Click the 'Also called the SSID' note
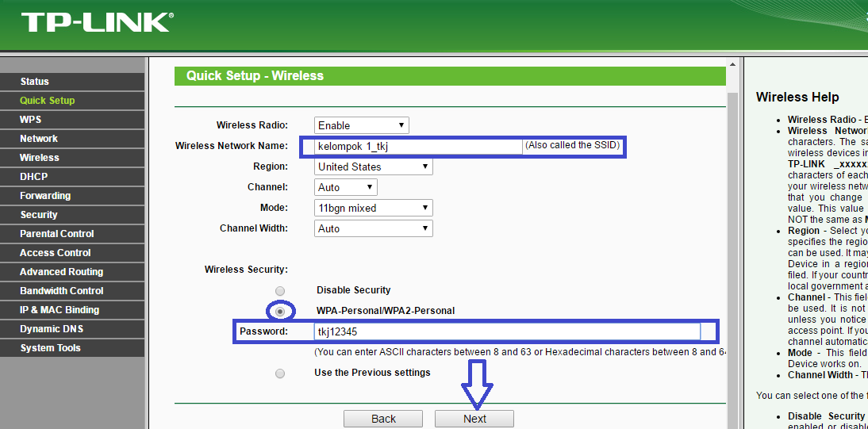The width and height of the screenshot is (868, 429). point(572,146)
